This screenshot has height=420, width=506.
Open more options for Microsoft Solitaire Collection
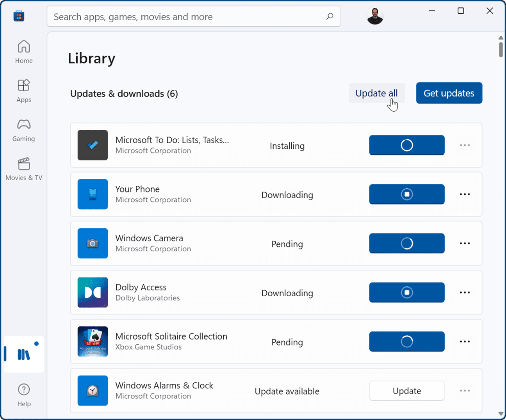pyautogui.click(x=465, y=341)
